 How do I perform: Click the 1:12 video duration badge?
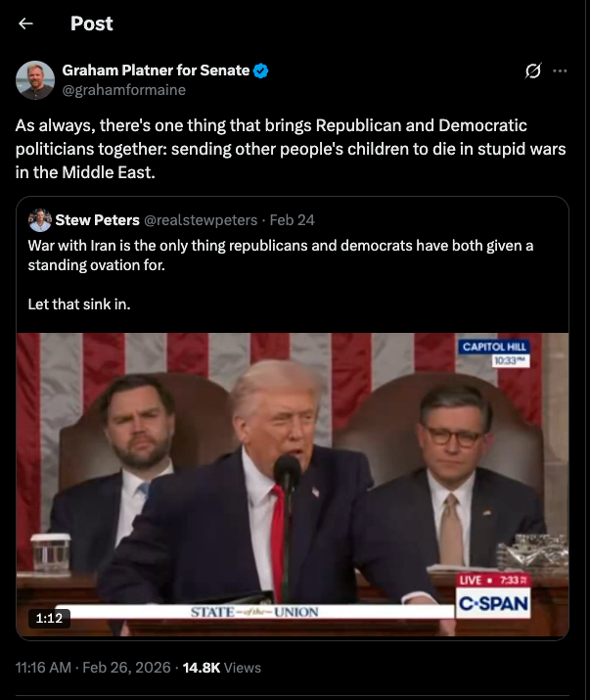pos(49,618)
